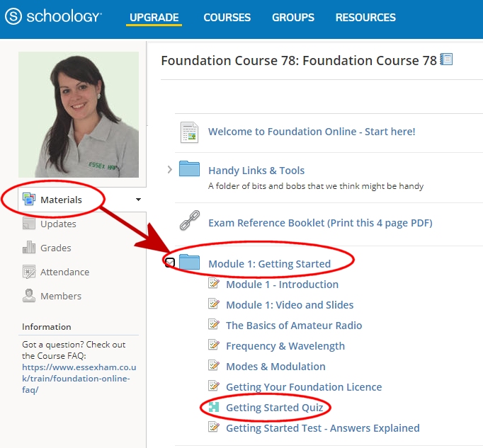Click the Frequency & Wavelength page icon
The height and width of the screenshot is (448, 483).
coord(214,345)
